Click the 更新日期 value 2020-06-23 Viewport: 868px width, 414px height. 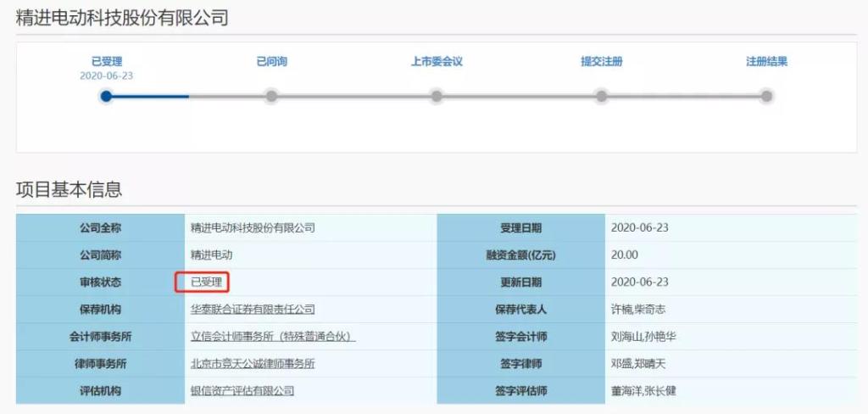pos(639,283)
